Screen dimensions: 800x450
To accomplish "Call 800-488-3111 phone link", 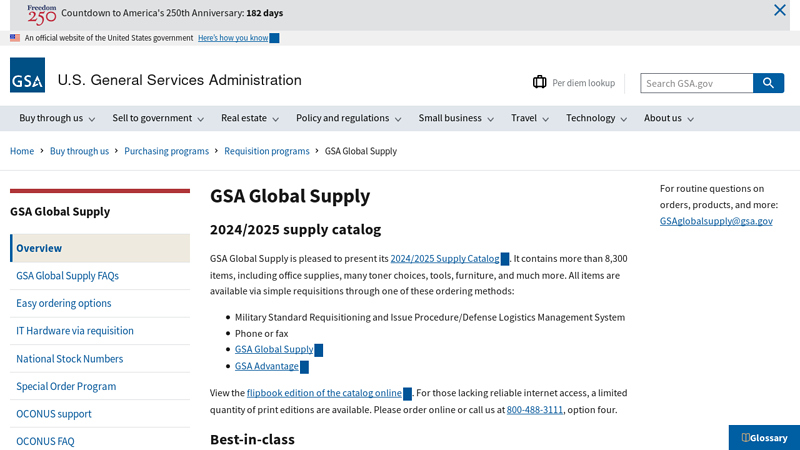I will click(x=535, y=410).
